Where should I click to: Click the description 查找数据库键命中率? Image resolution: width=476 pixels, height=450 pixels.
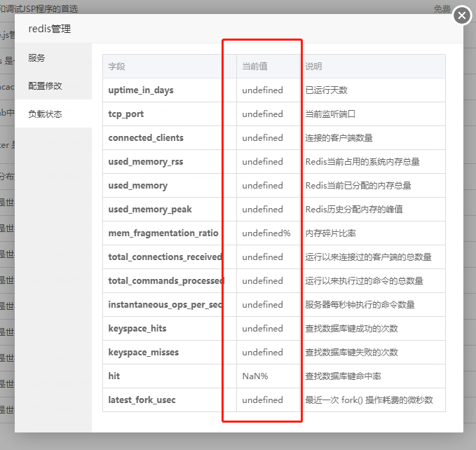coord(343,376)
